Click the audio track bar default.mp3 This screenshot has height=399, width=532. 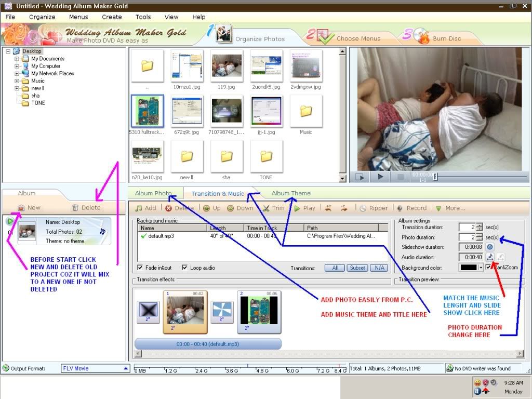[208, 344]
